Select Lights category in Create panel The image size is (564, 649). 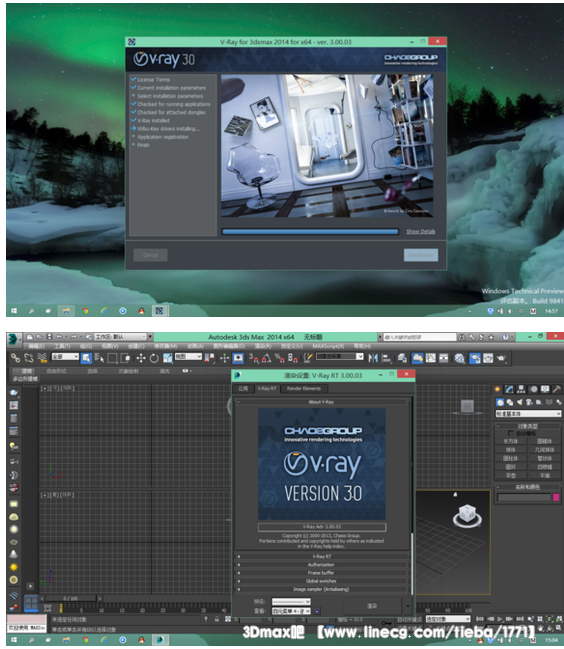(x=520, y=402)
